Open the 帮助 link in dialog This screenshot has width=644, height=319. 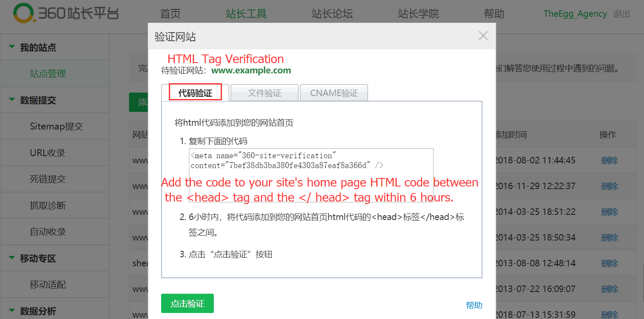[474, 305]
